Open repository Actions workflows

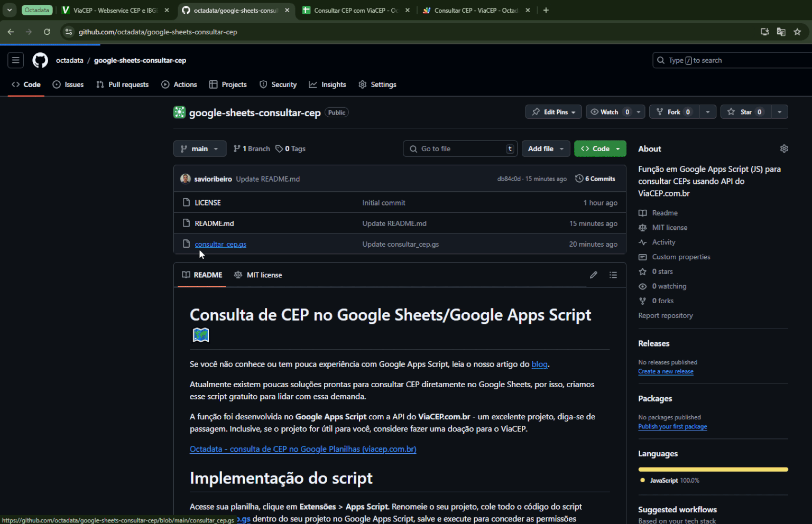pyautogui.click(x=179, y=84)
